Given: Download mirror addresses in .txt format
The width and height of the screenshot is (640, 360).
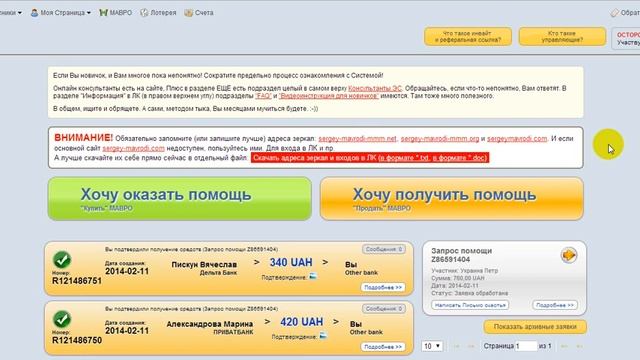Looking at the screenshot, I should [404, 158].
